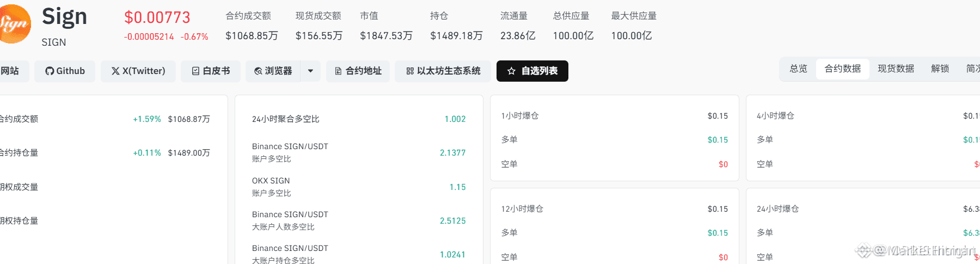Click the 1小时爆仓 label
Screen dimensions: 980x264
tap(520, 116)
